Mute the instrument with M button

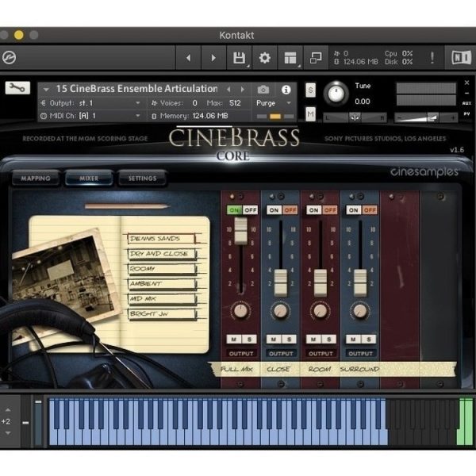310,114
